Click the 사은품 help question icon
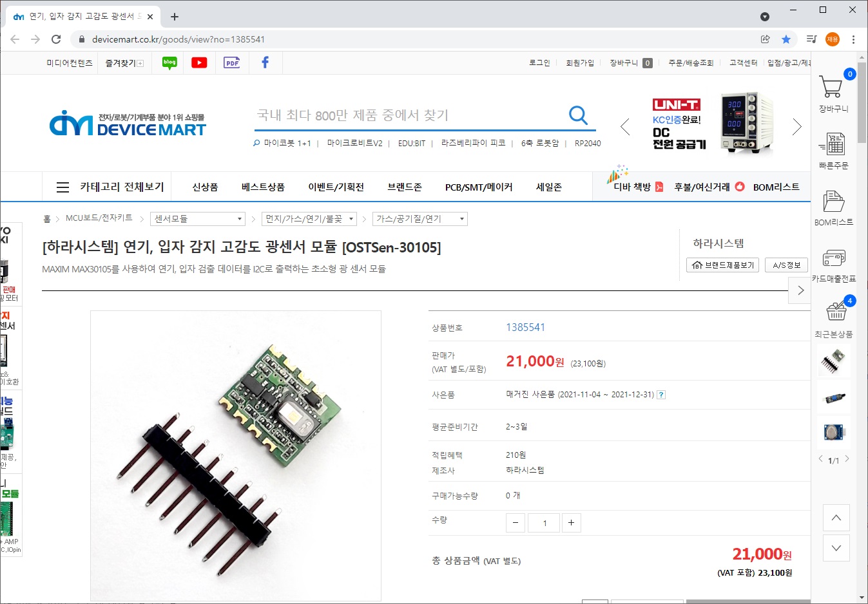This screenshot has width=868, height=604. (x=661, y=395)
